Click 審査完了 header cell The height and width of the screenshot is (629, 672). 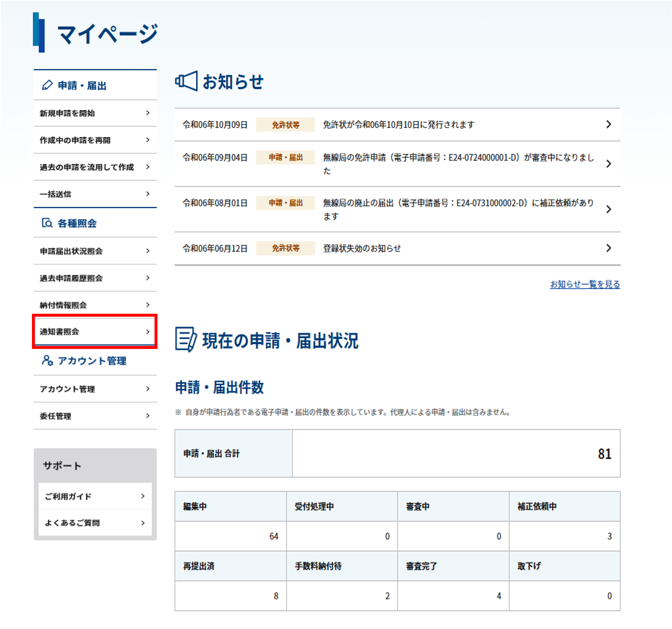click(x=453, y=566)
